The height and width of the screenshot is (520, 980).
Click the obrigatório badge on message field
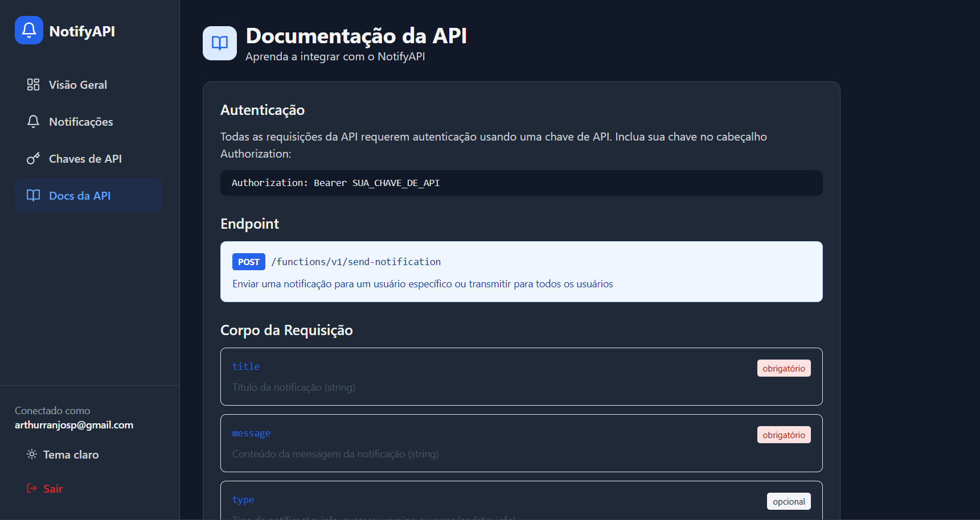coord(784,434)
